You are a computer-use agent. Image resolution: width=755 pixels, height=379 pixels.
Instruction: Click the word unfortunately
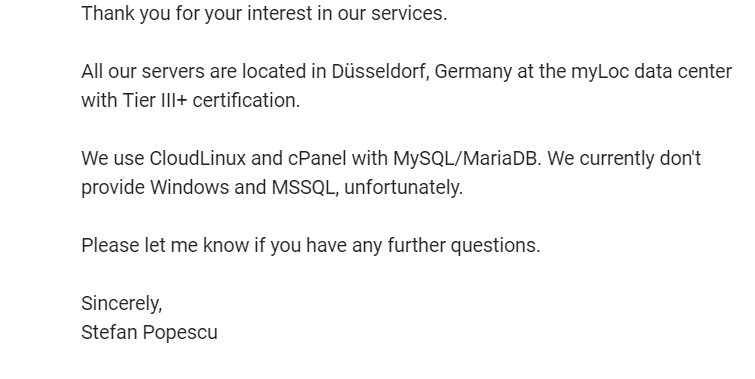tap(404, 187)
